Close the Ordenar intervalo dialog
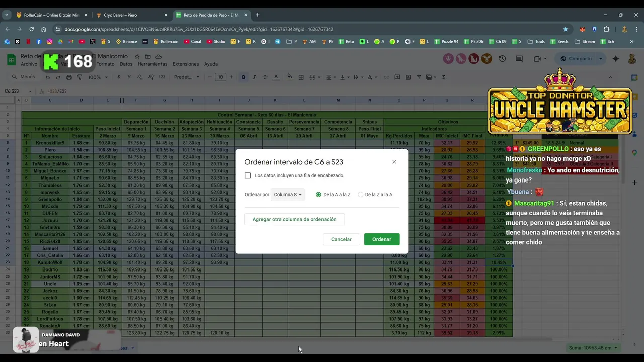The width and height of the screenshot is (644, 362). pos(394,162)
